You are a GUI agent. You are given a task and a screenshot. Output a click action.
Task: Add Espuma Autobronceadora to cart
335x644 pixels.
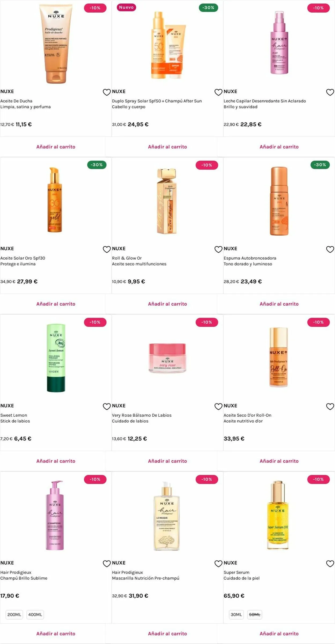pos(279,304)
